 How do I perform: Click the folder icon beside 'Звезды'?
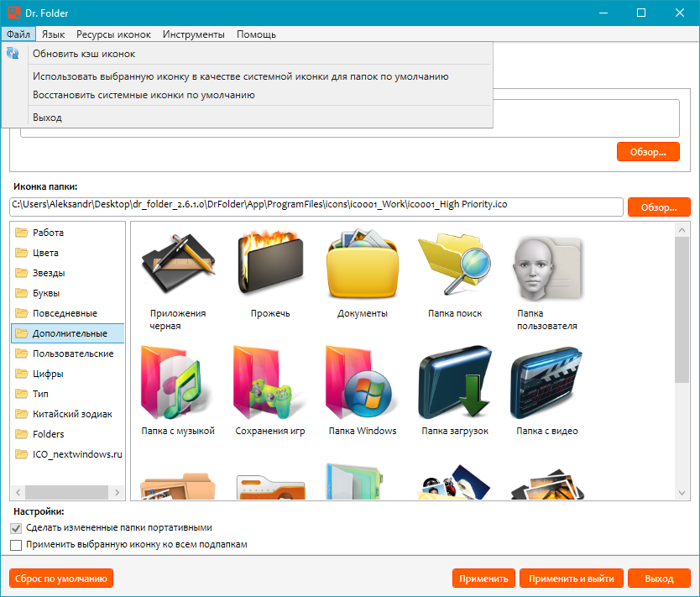tap(21, 272)
